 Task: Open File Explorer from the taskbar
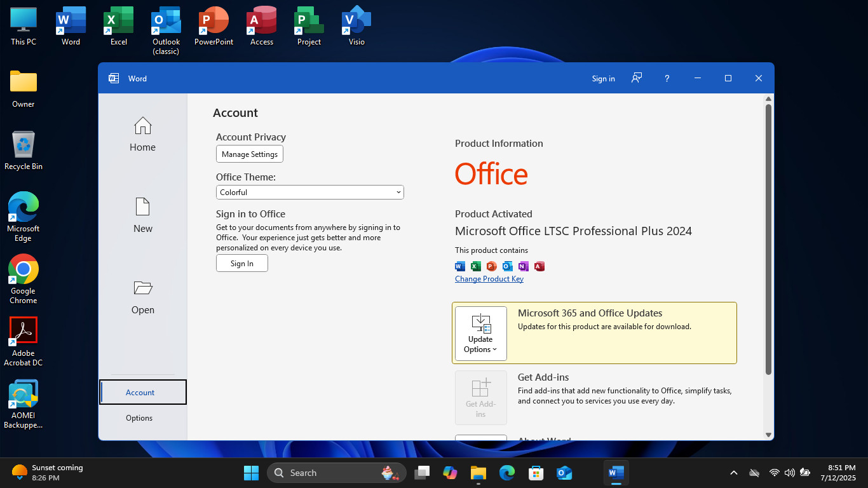pyautogui.click(x=478, y=473)
